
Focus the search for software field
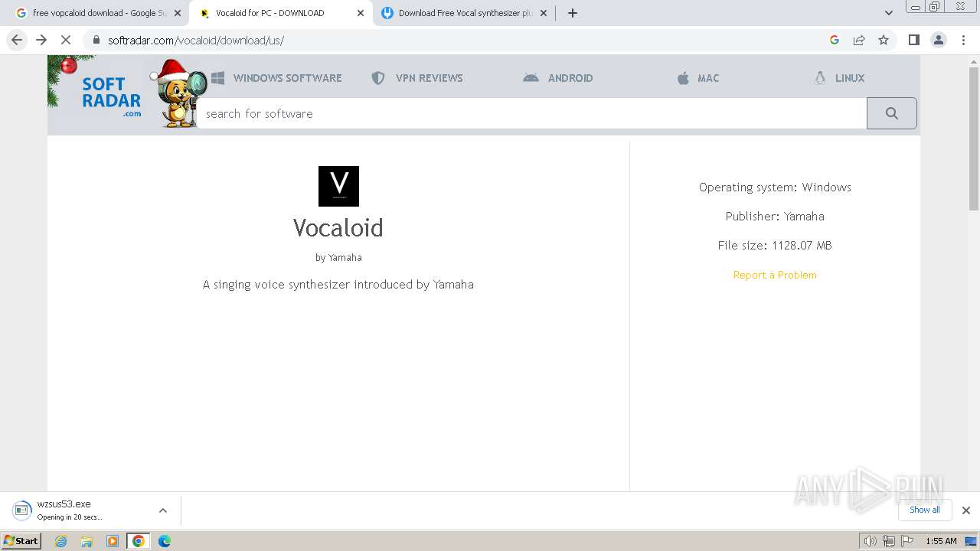[x=531, y=113]
